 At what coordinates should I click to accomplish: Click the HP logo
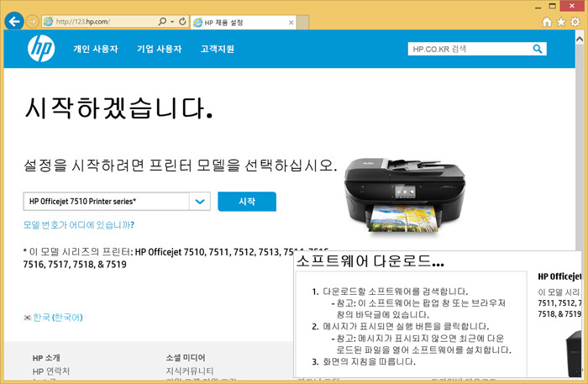[x=41, y=49]
